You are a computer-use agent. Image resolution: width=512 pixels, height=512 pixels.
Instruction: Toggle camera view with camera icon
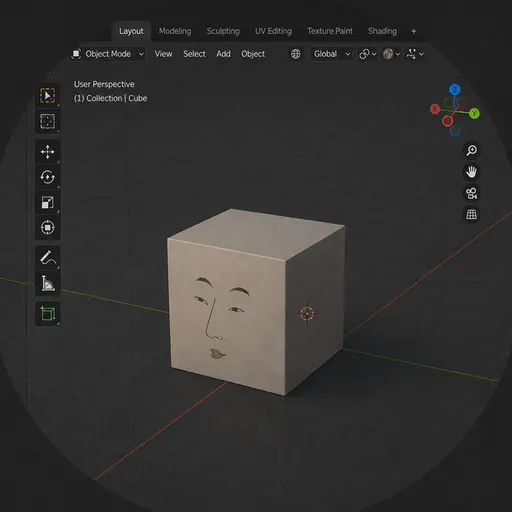click(x=471, y=193)
